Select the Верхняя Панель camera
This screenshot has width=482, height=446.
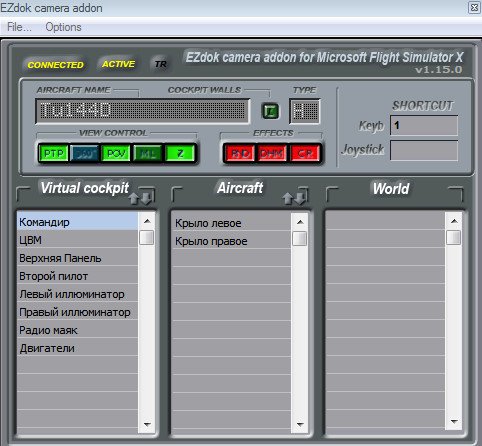77,258
